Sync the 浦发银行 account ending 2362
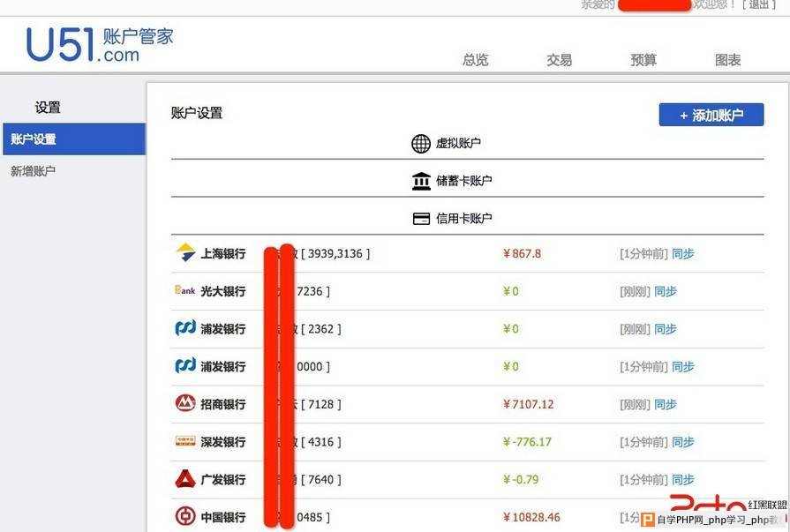Image resolution: width=790 pixels, height=532 pixels. point(665,329)
